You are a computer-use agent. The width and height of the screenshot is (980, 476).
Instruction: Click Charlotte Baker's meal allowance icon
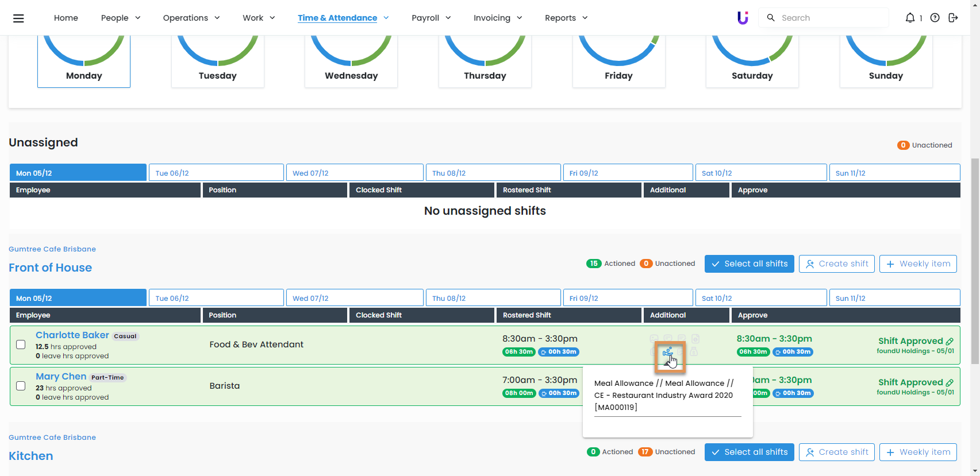667,351
